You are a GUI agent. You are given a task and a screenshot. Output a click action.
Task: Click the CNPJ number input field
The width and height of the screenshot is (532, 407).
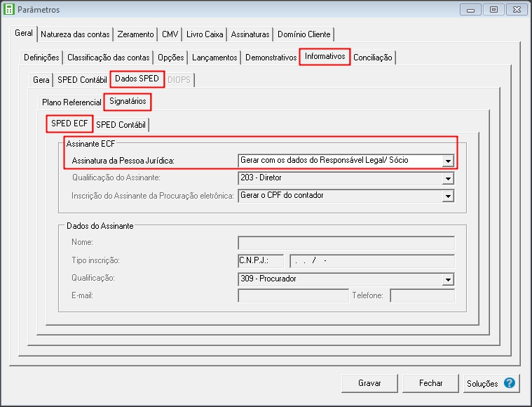click(x=372, y=261)
